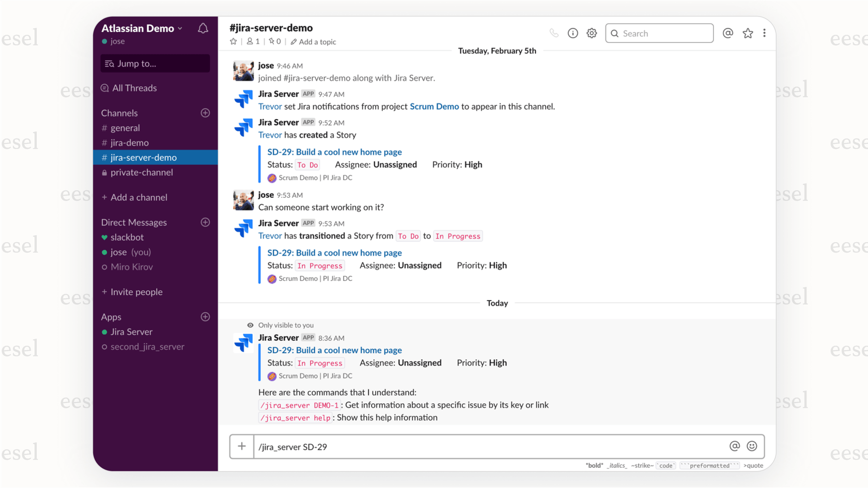
Task: Open issue SD-29: Build a cool new home page
Action: coord(334,152)
